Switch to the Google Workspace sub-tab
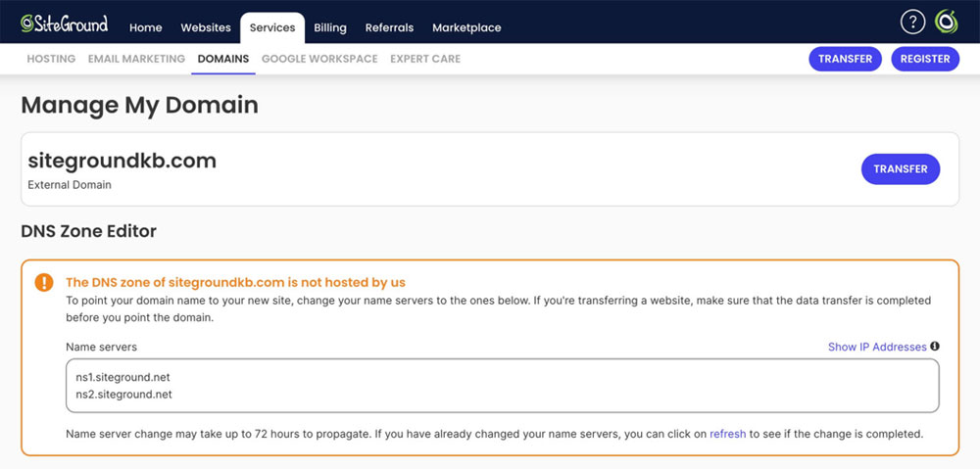Image resolution: width=980 pixels, height=469 pixels. tap(319, 59)
